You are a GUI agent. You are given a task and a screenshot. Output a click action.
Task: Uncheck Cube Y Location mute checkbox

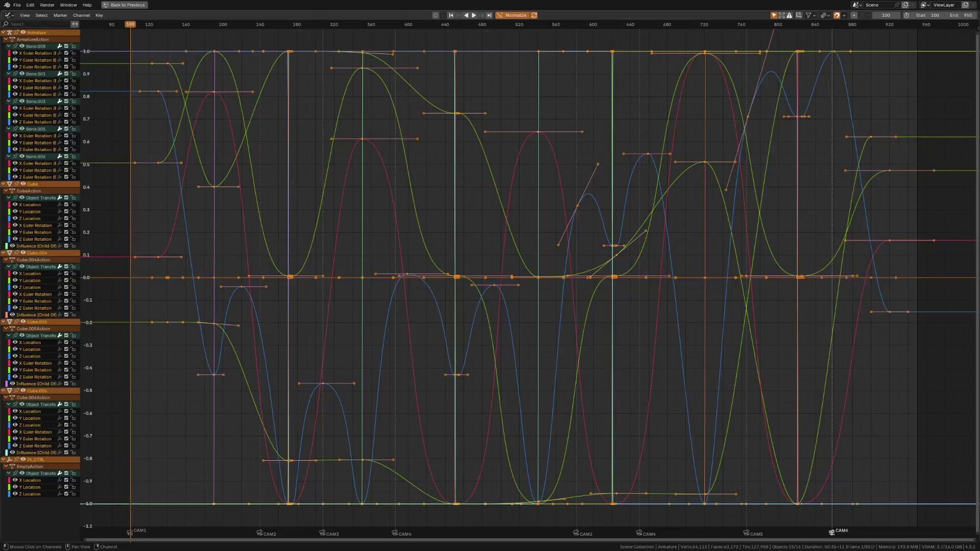pos(66,212)
